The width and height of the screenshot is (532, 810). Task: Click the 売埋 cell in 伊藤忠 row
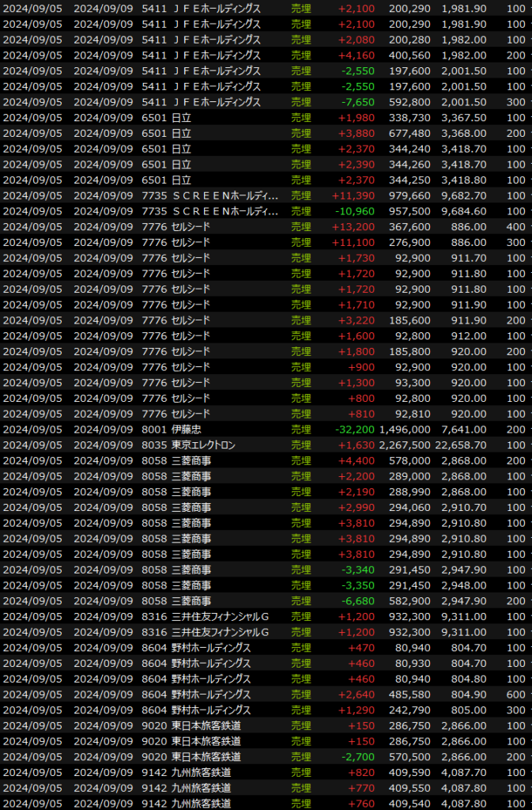(301, 430)
